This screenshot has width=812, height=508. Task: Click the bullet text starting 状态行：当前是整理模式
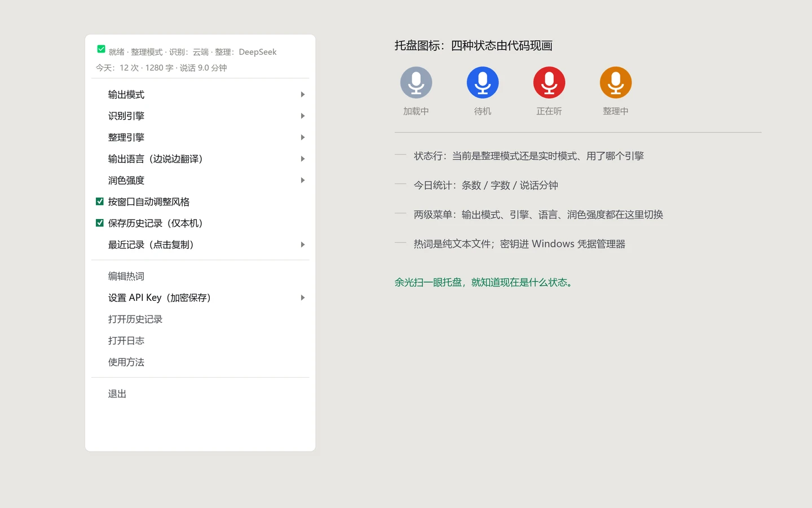[x=529, y=156]
